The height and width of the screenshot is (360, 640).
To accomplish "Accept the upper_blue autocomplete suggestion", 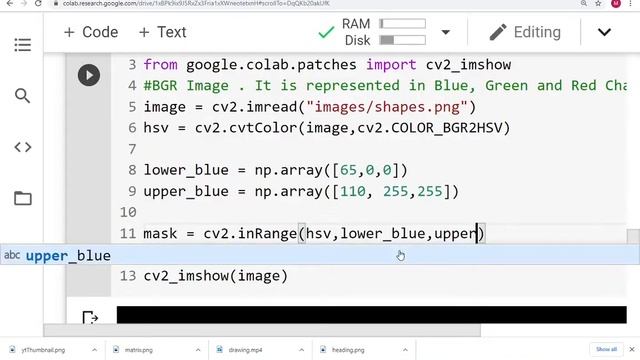I will pos(320,256).
